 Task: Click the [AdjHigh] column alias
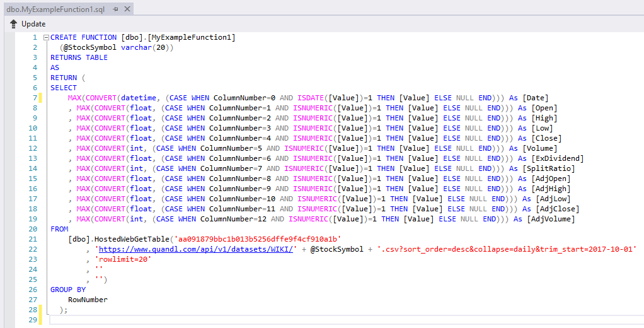[551, 189]
